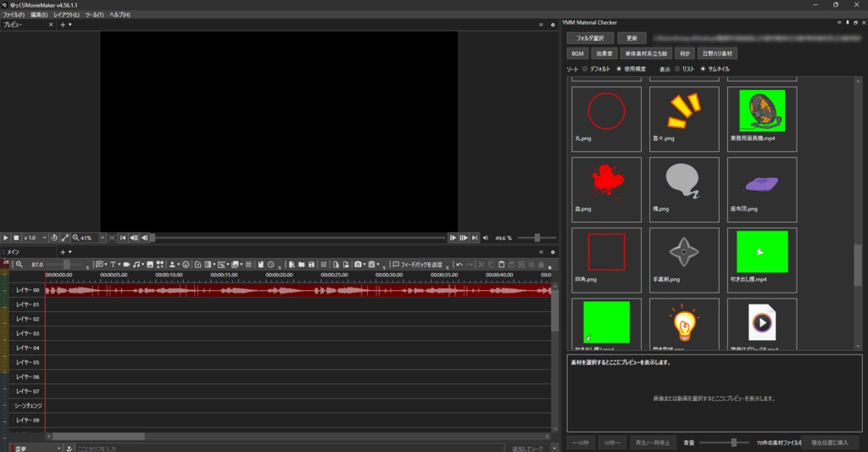Add an audio item with the music note icon
Image resolution: width=868 pixels, height=452 pixels.
click(x=137, y=265)
